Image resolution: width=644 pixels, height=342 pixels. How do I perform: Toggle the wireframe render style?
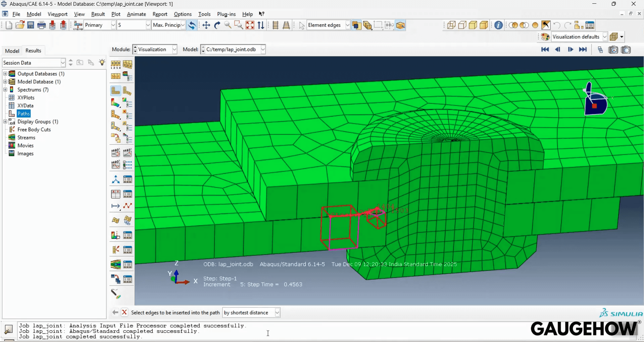(x=451, y=25)
